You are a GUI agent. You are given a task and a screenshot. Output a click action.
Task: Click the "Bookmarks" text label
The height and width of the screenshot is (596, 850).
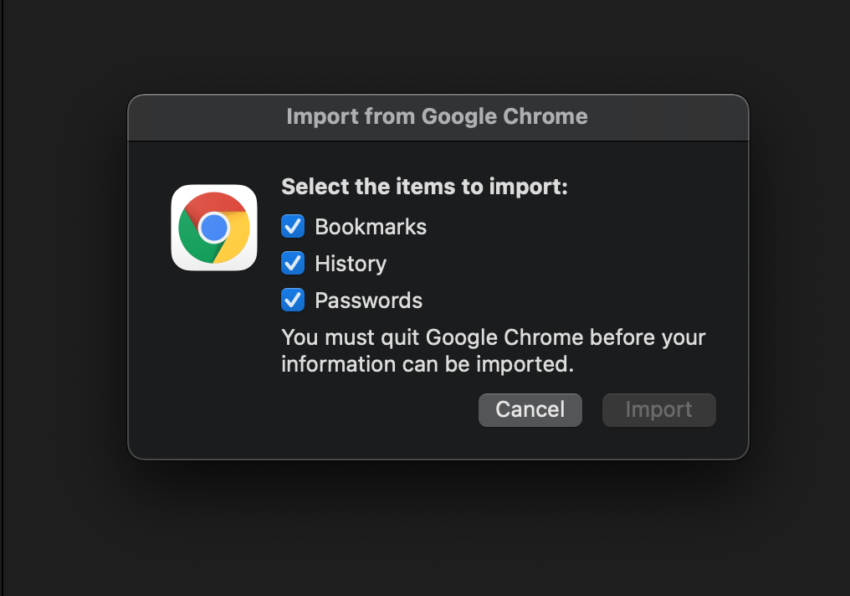370,227
